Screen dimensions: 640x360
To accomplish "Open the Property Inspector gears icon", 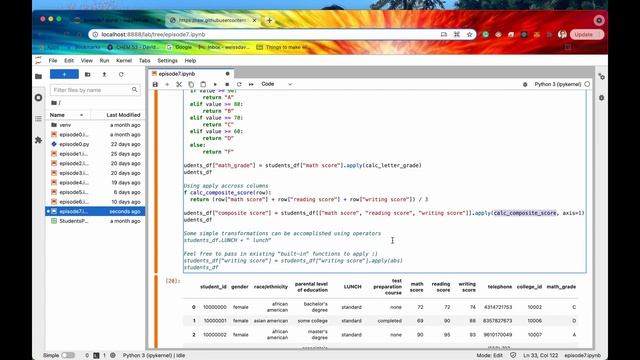I will coord(601,76).
